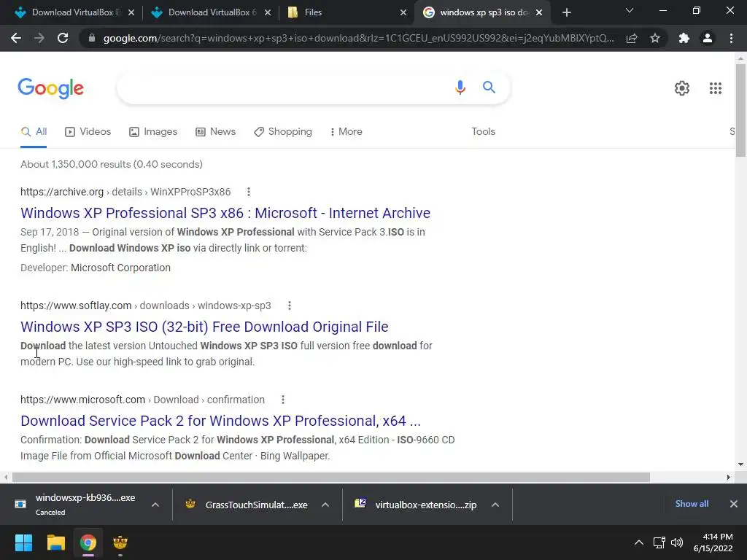Close the first Download VirtualBox tab
This screenshot has height=560, width=747.
click(131, 12)
